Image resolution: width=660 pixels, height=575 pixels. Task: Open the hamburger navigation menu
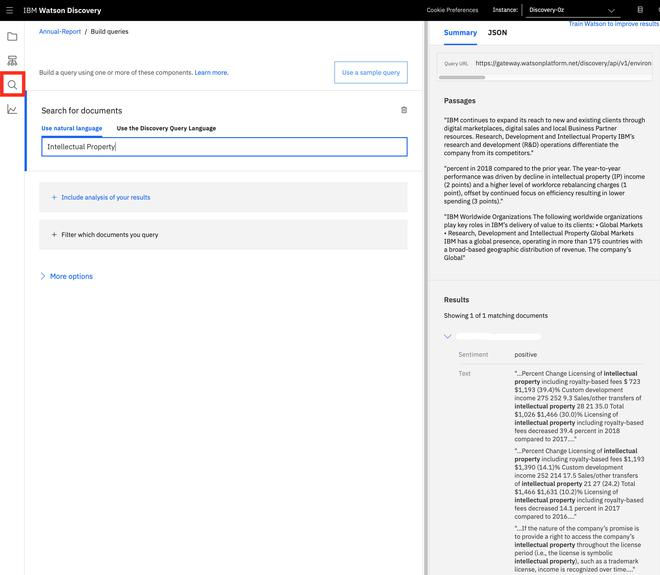(x=9, y=10)
